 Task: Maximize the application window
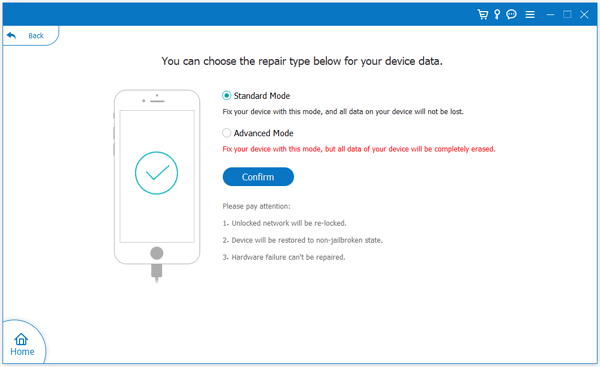(x=567, y=15)
